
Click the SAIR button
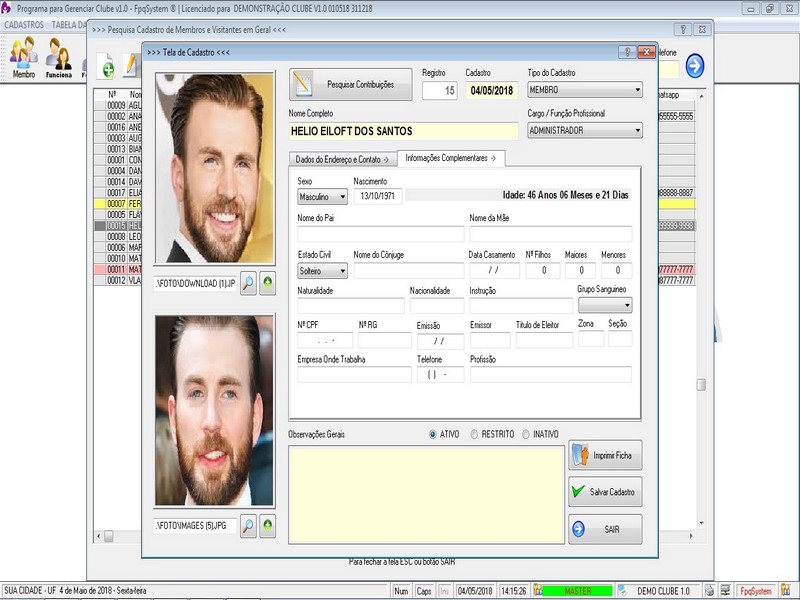pyautogui.click(x=605, y=529)
